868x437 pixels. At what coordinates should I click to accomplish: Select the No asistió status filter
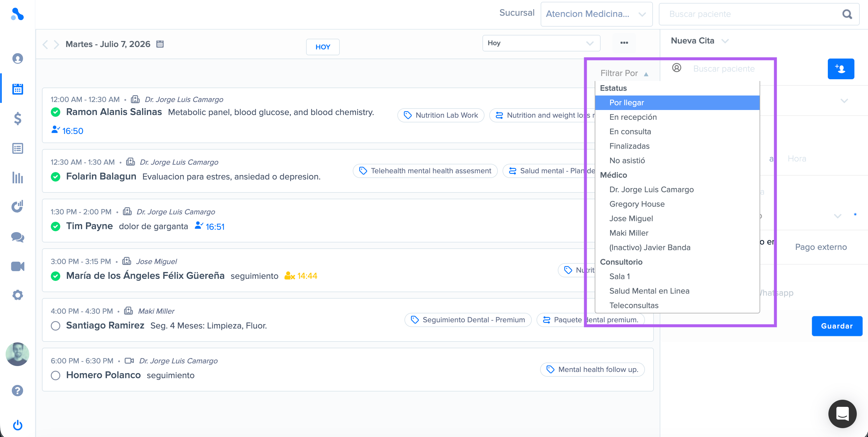pos(677,161)
